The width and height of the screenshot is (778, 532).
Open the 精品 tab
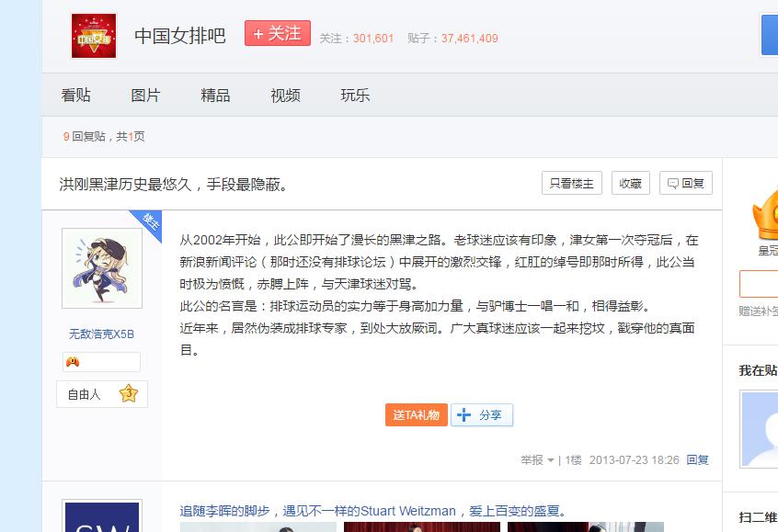[215, 96]
